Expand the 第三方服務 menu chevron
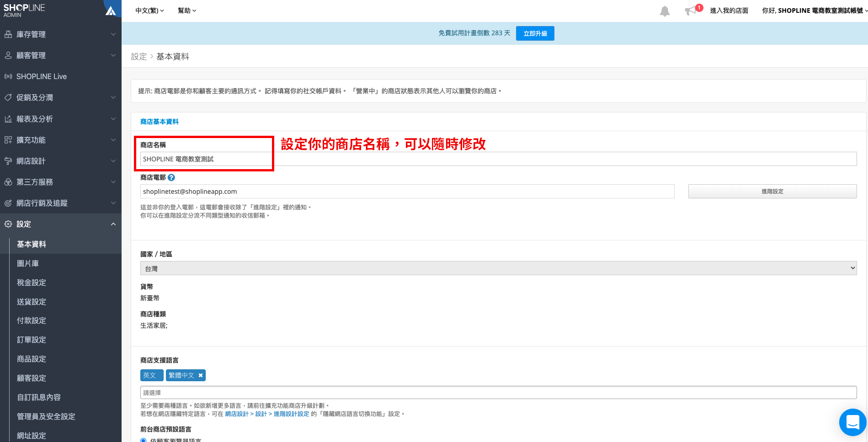Screen dimensions: 868x442 click(x=113, y=182)
